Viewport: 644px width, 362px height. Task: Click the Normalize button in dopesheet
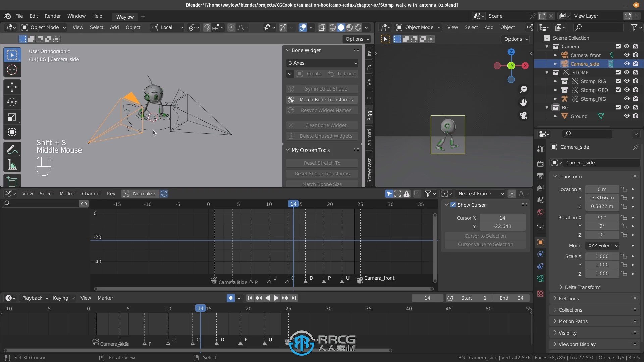(144, 193)
